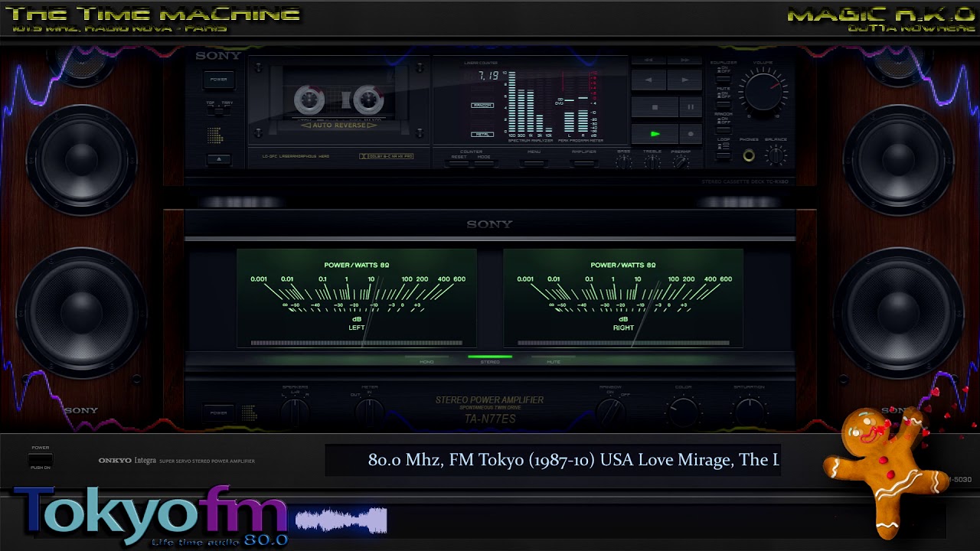Open the Menu button on the deck
Viewport: 980px width, 551px height.
tap(534, 162)
